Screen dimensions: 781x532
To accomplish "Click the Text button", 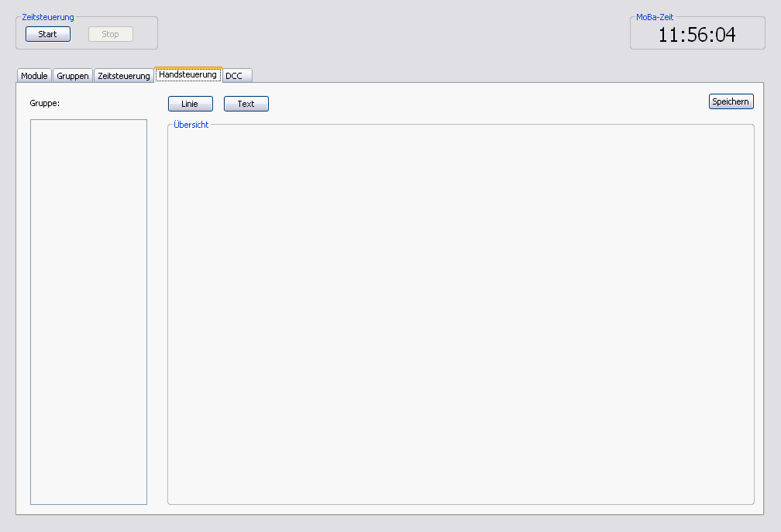I will point(246,104).
